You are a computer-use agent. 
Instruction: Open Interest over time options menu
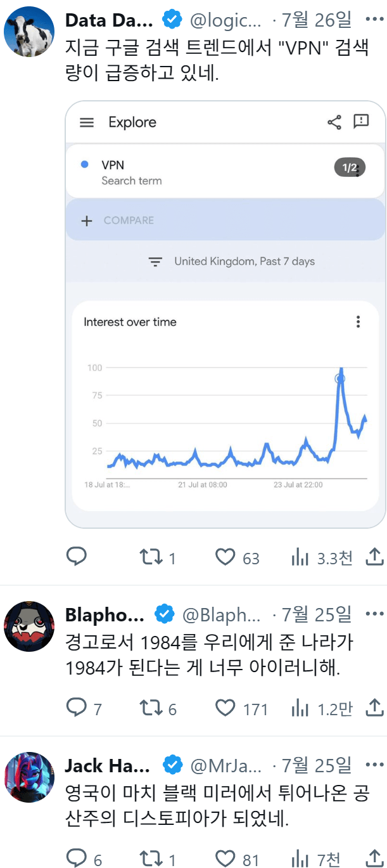tap(358, 322)
